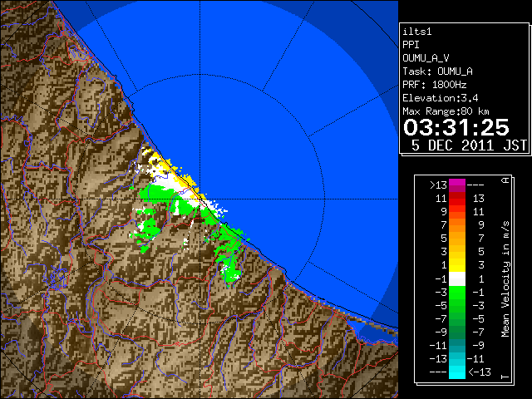Click the 'Task: OUMU_A' line
Viewport: 532px width, 399px height.
pyautogui.click(x=437, y=71)
